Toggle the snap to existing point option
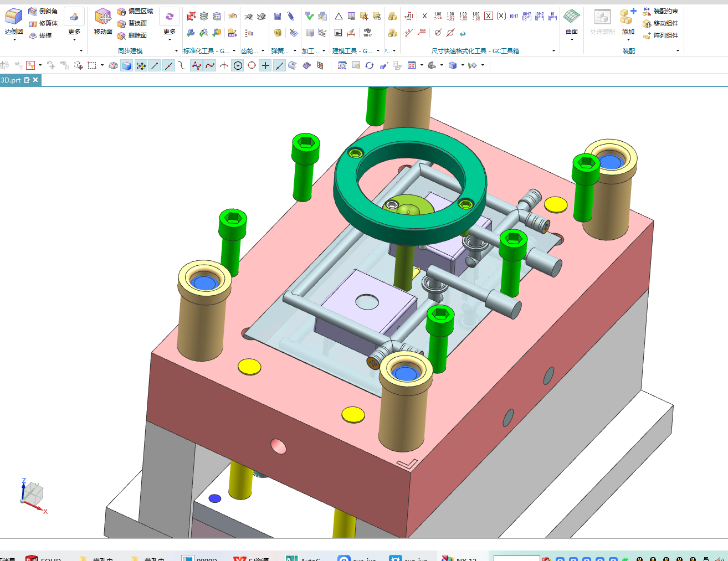This screenshot has height=561, width=728. (265, 65)
